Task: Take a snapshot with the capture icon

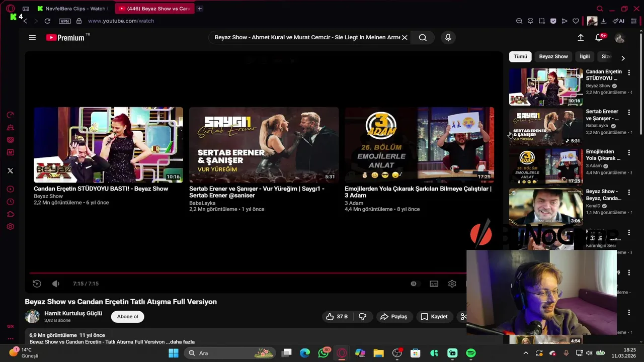Action: click(542, 21)
